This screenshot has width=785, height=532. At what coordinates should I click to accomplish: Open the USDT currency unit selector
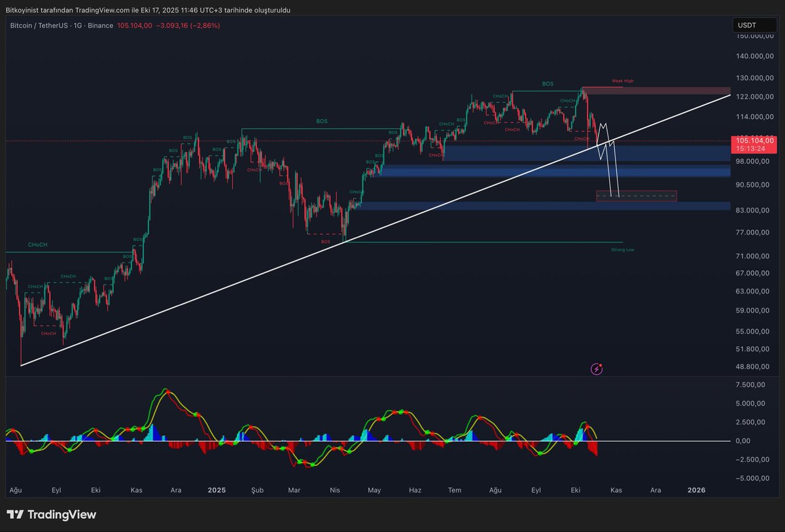coord(755,25)
